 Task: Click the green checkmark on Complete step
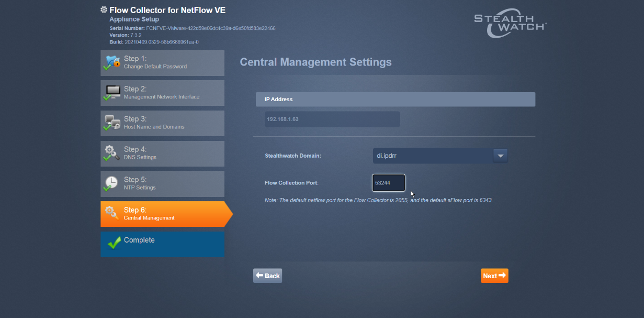point(114,243)
